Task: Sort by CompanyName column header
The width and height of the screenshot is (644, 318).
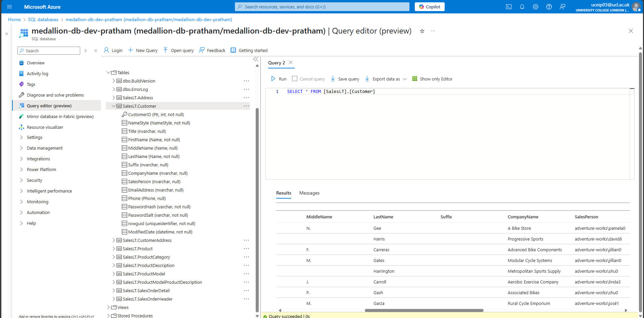Action: [x=523, y=217]
